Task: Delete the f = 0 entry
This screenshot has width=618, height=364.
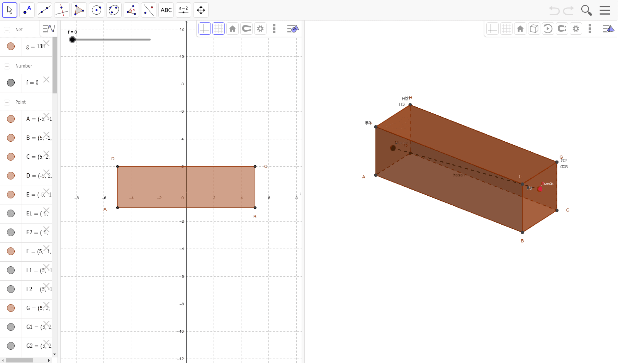Action: [x=46, y=80]
